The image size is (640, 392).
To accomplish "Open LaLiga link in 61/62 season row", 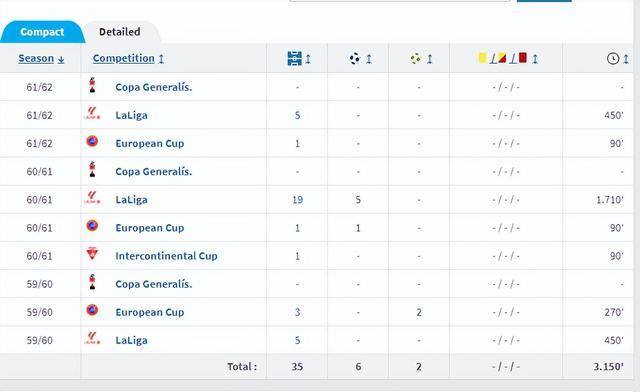I will tap(131, 115).
